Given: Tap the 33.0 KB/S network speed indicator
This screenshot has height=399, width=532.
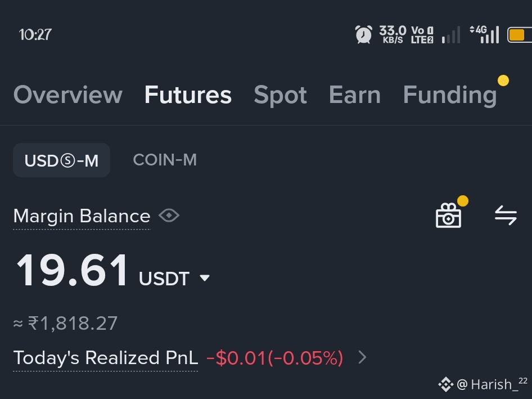Looking at the screenshot, I should point(393,34).
